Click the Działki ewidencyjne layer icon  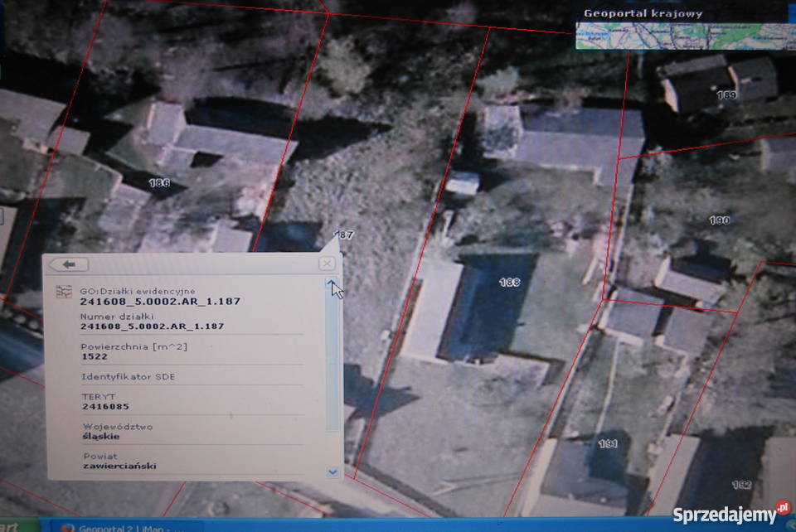63,292
